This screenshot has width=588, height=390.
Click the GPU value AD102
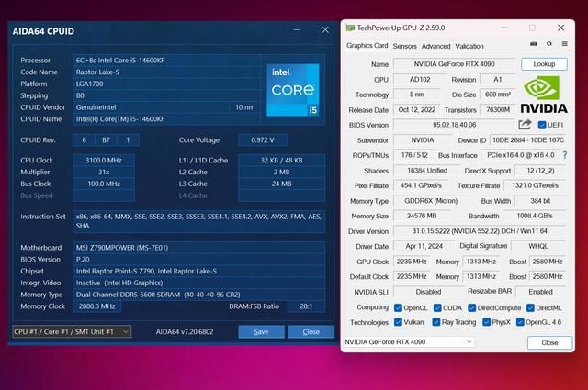[420, 80]
